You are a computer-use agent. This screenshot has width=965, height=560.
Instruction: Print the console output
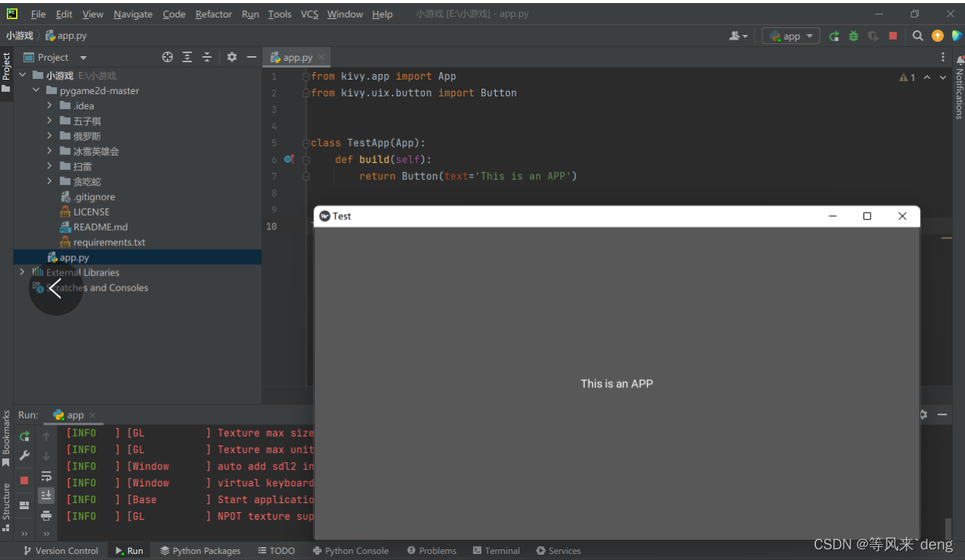[46, 516]
